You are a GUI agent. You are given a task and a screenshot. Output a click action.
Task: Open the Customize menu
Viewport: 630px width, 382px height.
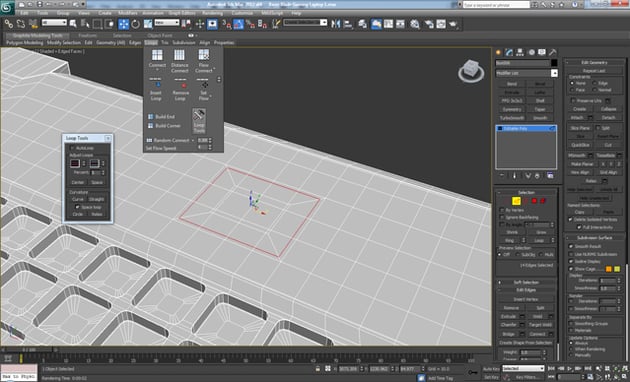(242, 13)
